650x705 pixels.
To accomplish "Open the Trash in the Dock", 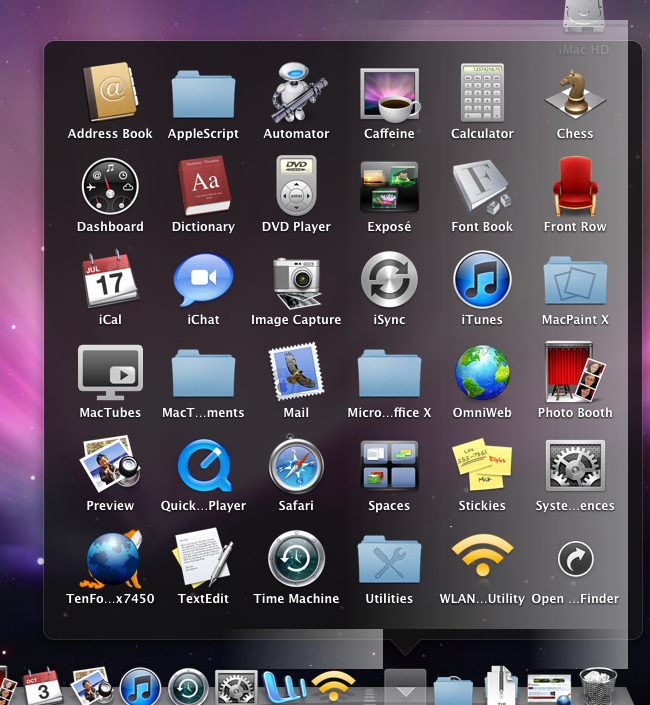I will tap(598, 687).
